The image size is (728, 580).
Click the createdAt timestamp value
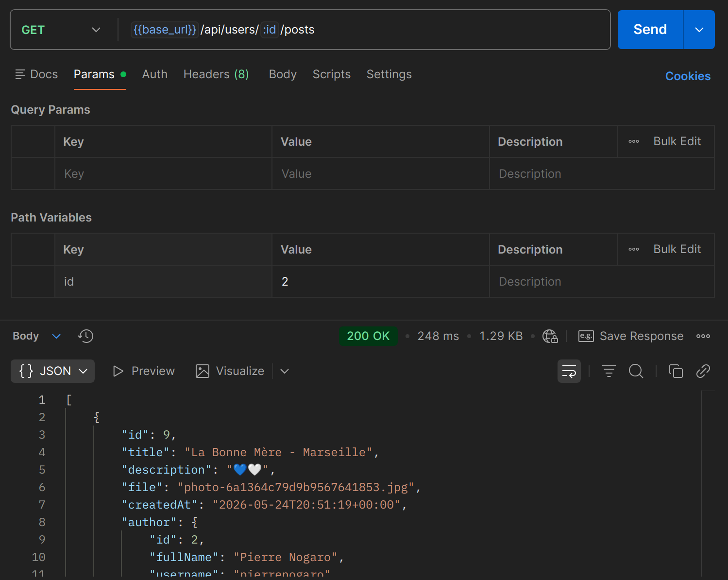coord(306,505)
